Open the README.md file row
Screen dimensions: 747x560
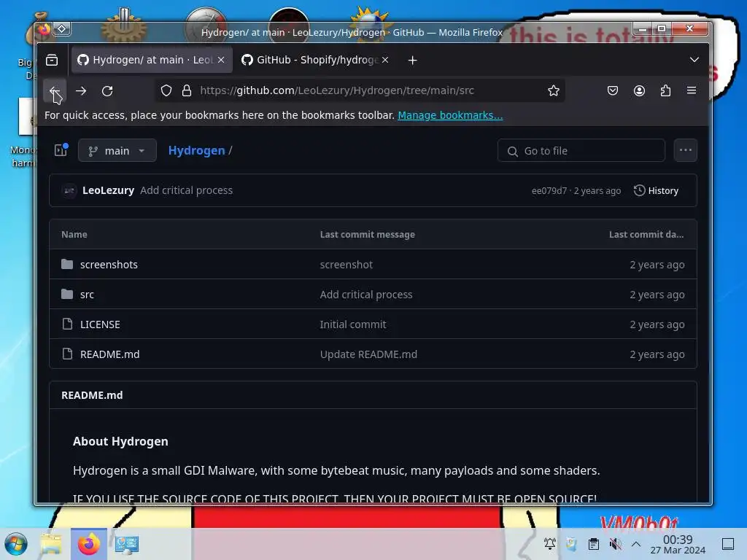pos(109,354)
